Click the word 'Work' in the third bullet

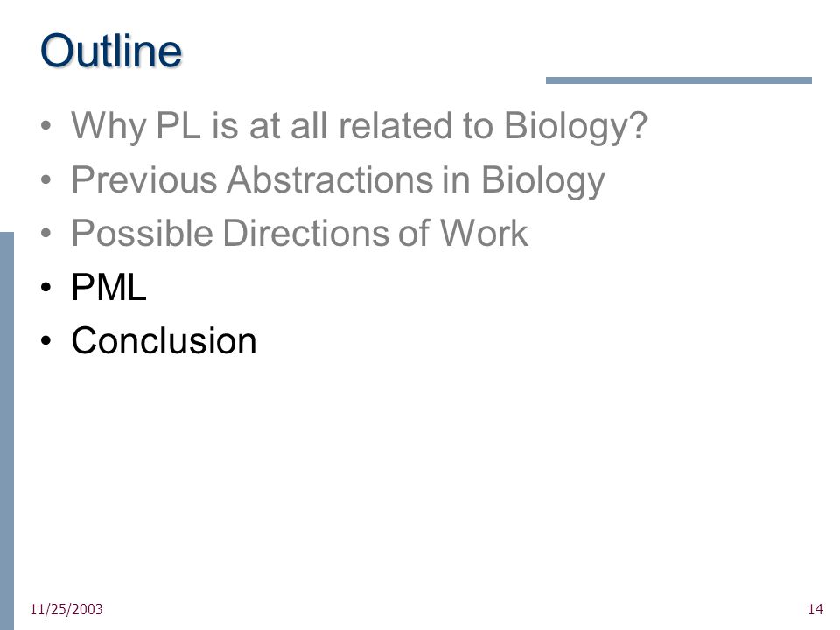484,233
